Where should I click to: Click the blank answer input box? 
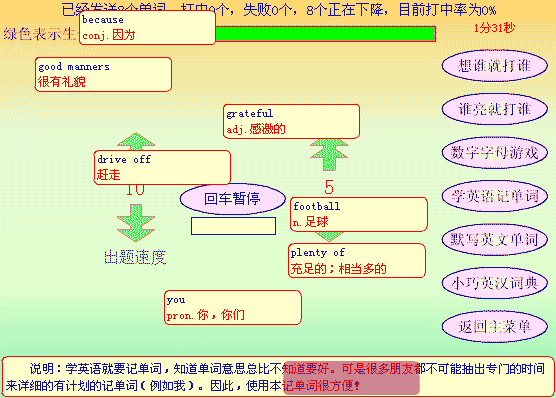pos(233,226)
